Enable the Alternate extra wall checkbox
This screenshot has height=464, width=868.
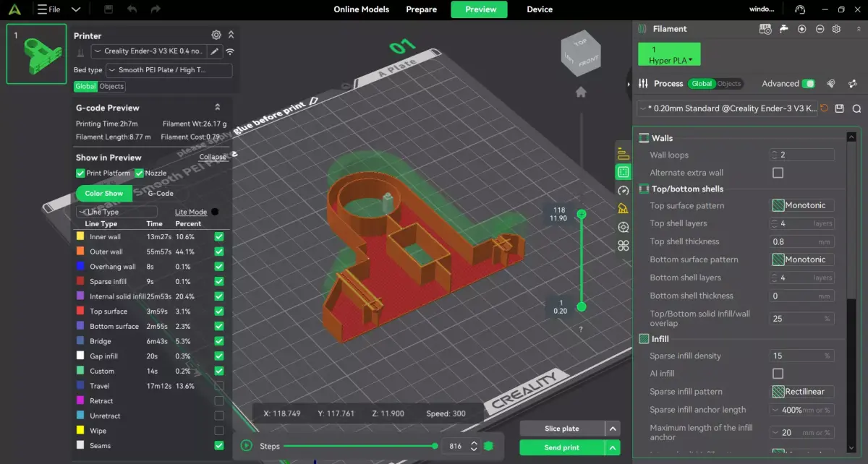pos(778,173)
